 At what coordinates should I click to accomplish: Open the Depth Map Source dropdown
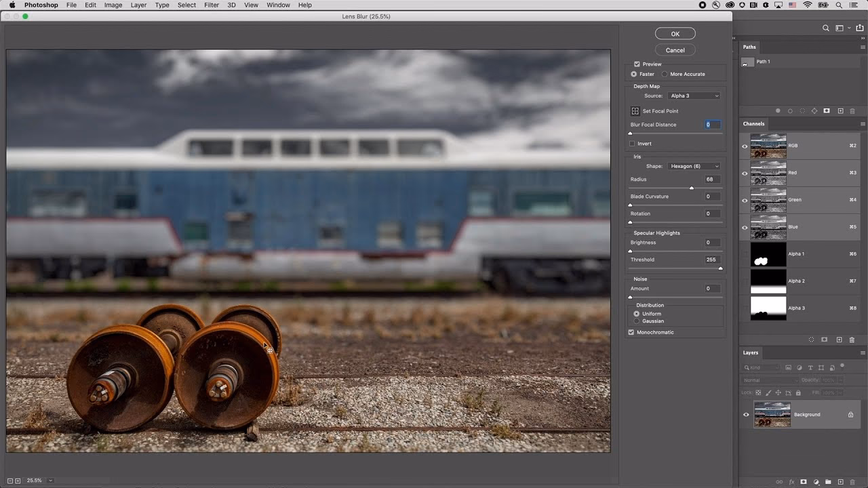693,96
